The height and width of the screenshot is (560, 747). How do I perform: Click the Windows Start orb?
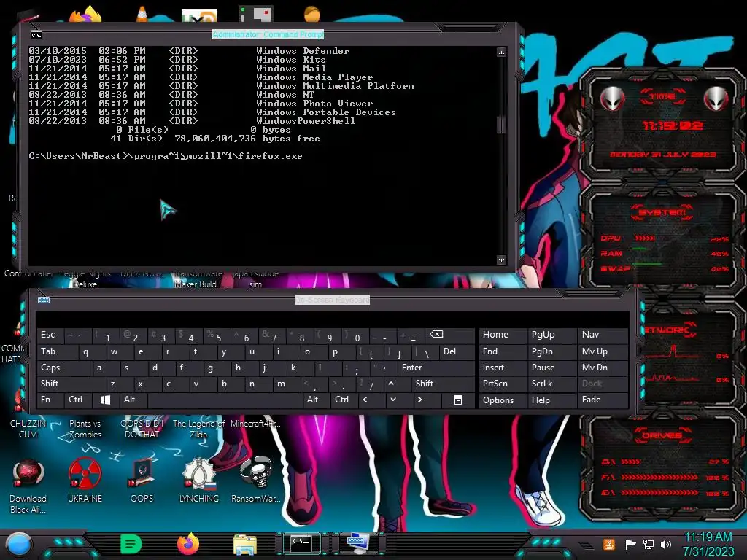point(19,545)
